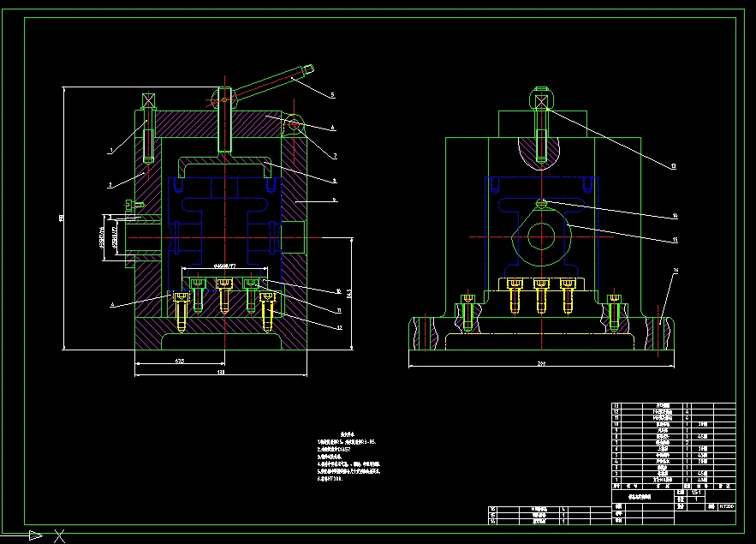The image size is (756, 544).
Task: Select part callout number 5 near the handle
Action: pyautogui.click(x=332, y=95)
